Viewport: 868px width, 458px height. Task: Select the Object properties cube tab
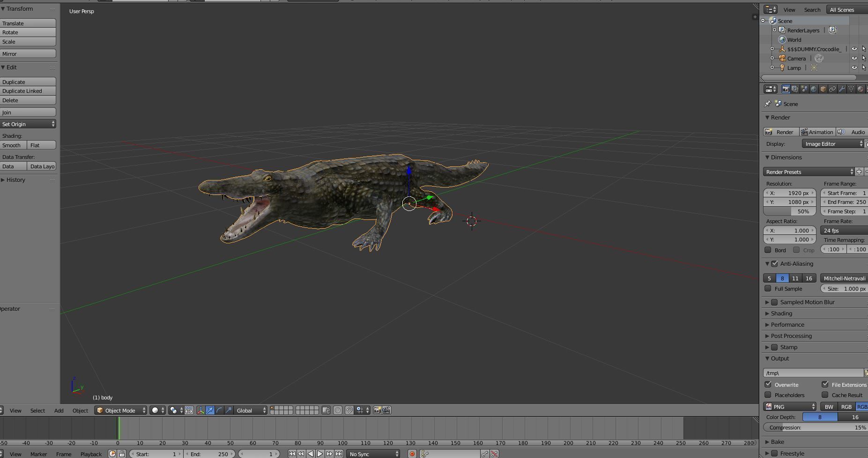point(823,89)
